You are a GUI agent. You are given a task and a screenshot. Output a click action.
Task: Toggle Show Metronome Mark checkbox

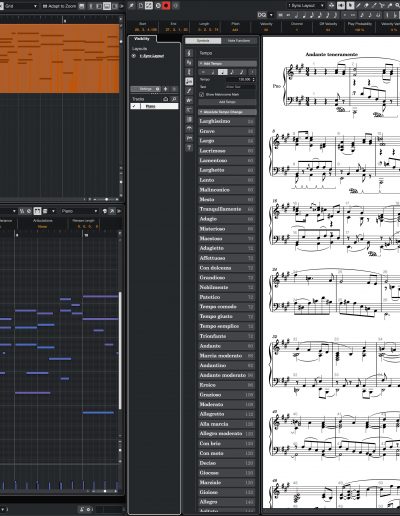tap(201, 95)
